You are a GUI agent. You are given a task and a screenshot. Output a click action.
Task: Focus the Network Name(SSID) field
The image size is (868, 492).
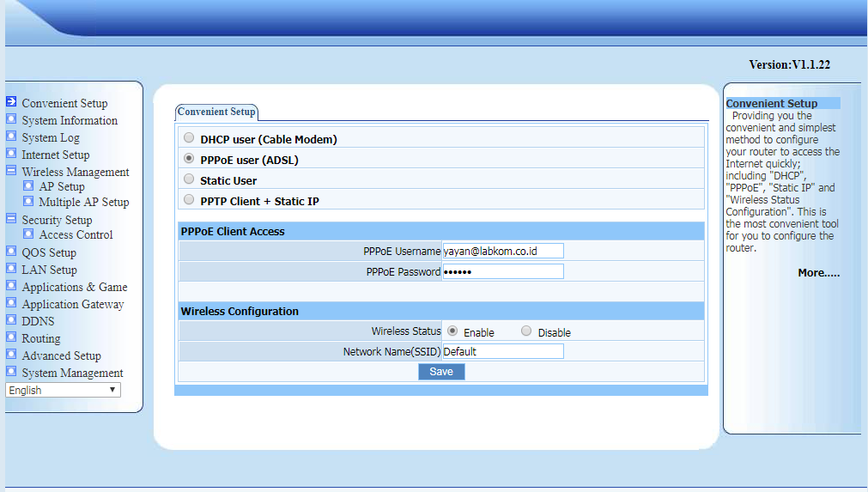tap(503, 351)
